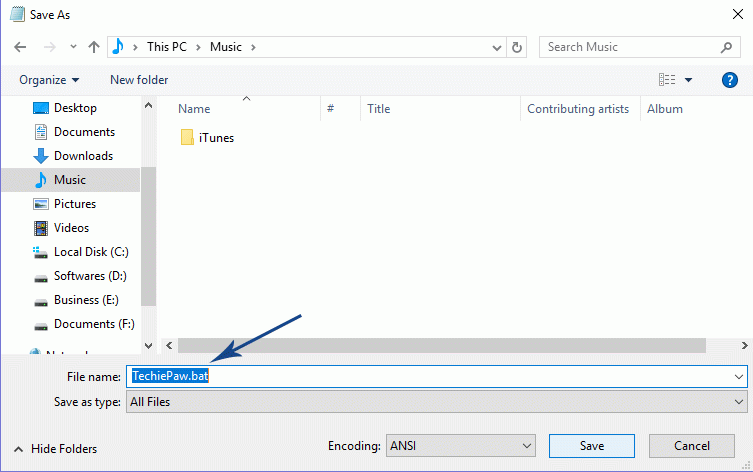Go up one folder level

tap(94, 47)
